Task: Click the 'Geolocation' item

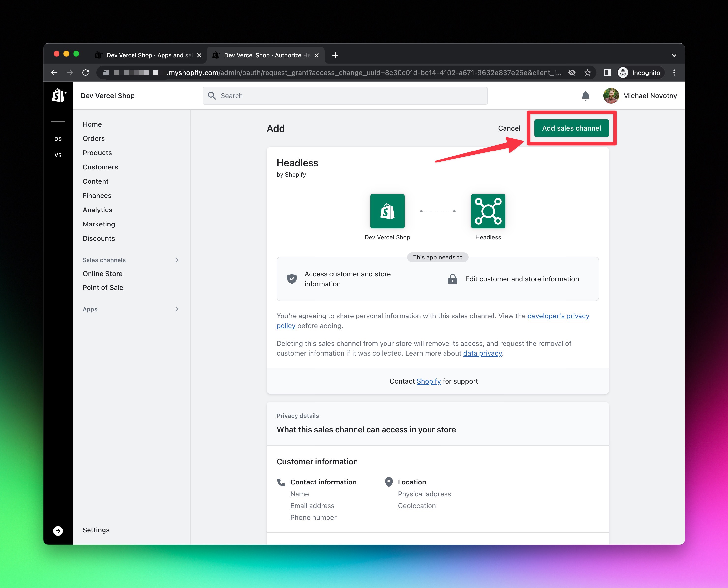Action: (x=416, y=505)
